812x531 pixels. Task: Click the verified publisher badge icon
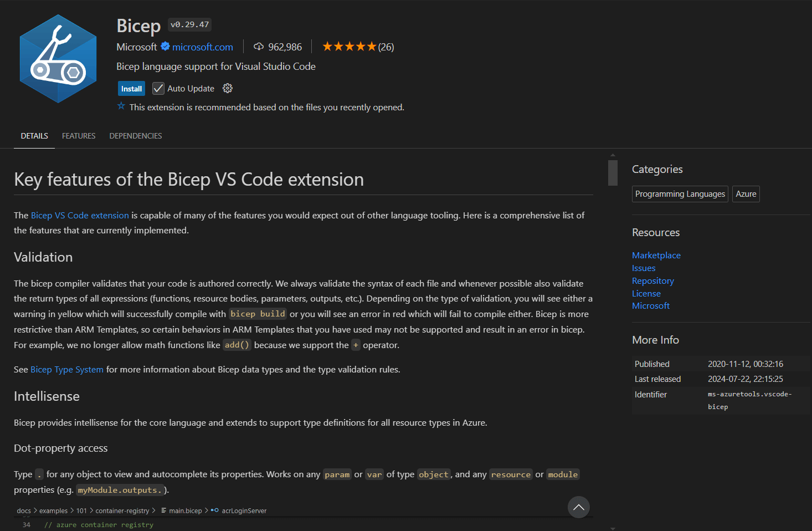pos(165,47)
